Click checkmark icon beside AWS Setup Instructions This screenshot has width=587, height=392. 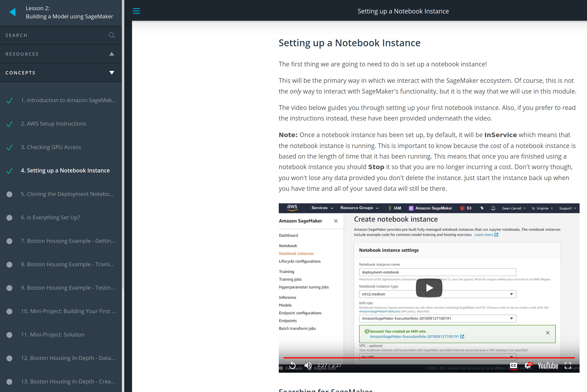click(x=9, y=124)
